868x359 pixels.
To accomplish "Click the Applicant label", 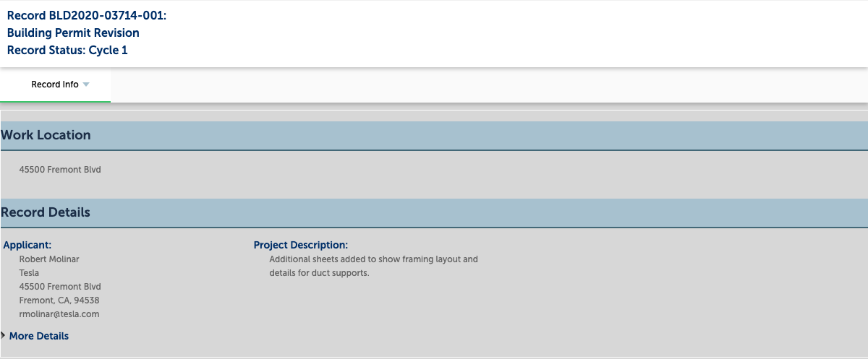I will 27,246.
